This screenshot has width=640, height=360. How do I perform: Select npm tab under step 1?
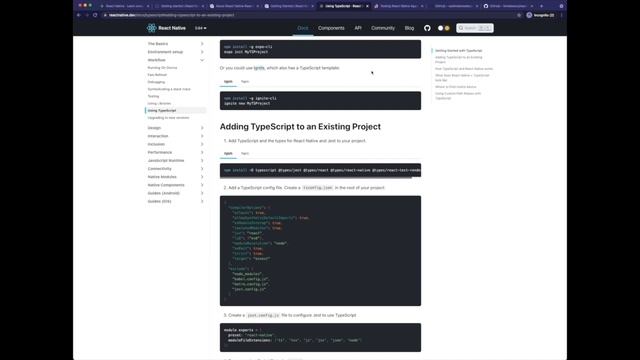tap(228, 153)
